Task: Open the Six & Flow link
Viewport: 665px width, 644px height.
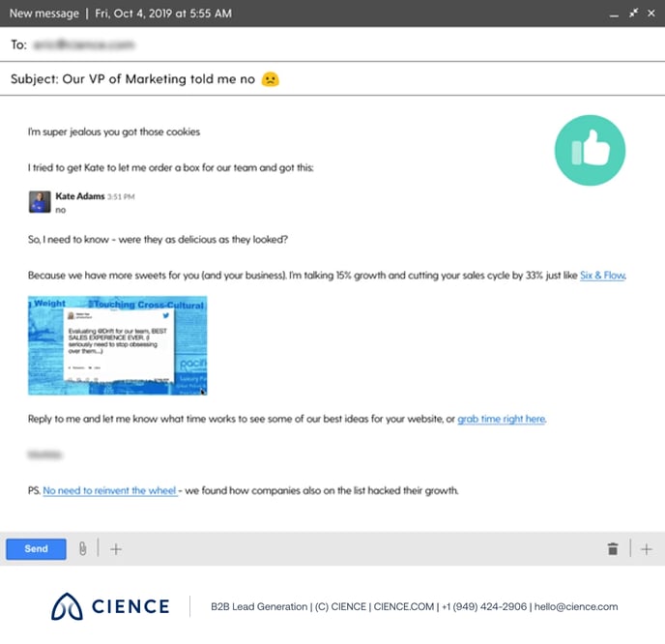Action: pyautogui.click(x=602, y=276)
